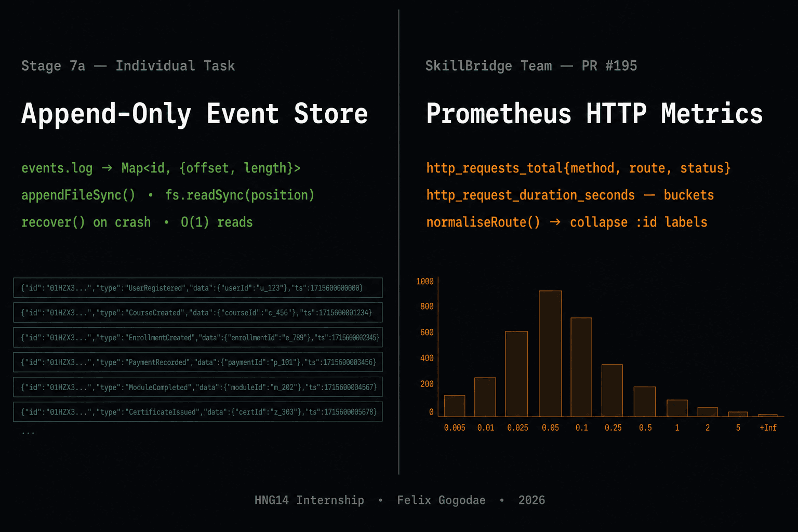Click the histogram bar for bucket 0.005
The height and width of the screenshot is (532, 798).
(x=455, y=406)
